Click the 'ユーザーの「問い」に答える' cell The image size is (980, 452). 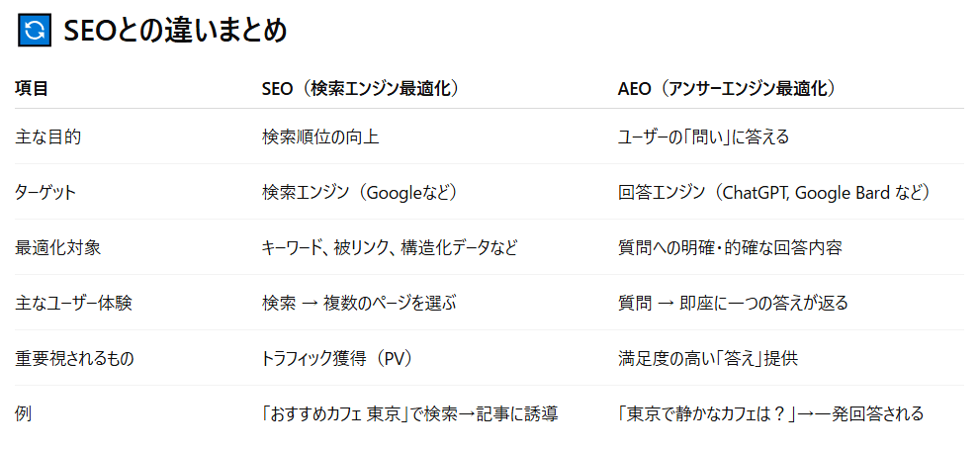[x=703, y=136]
